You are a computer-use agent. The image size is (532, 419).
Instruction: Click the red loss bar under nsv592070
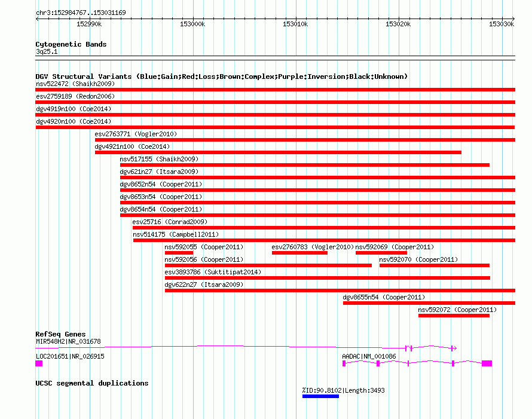tap(435, 265)
